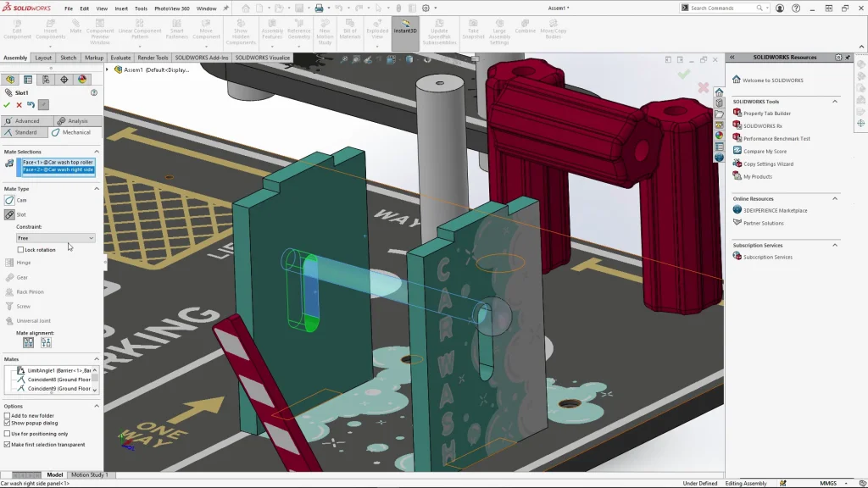Select the Slot mate type icon

[9, 214]
